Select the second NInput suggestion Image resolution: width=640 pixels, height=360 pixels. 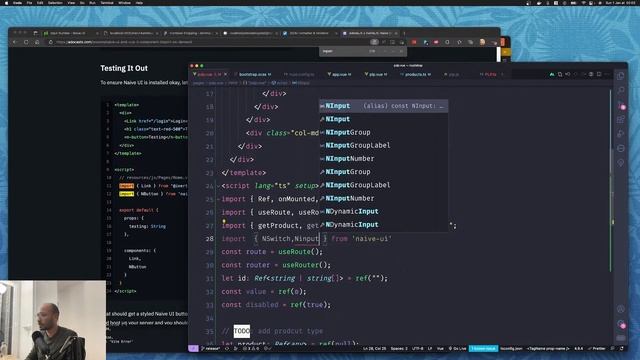click(383, 119)
